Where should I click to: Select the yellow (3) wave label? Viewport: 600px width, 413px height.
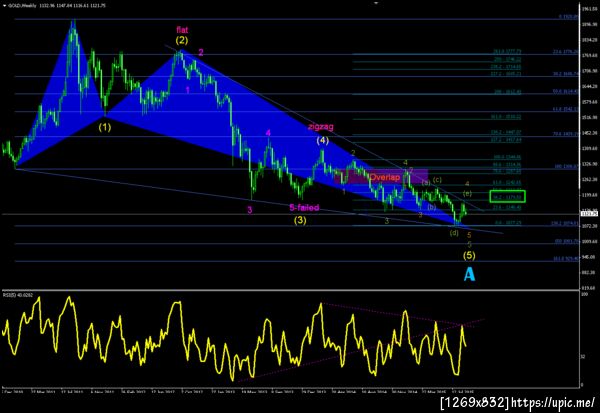pyautogui.click(x=300, y=220)
